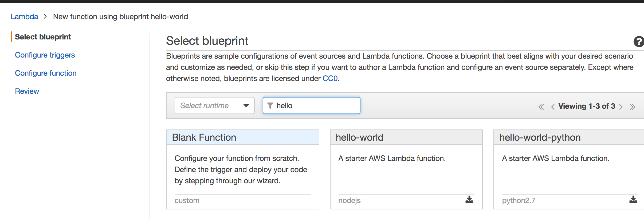This screenshot has height=219, width=644.
Task: Jump to last page of blueprints
Action: (x=633, y=107)
